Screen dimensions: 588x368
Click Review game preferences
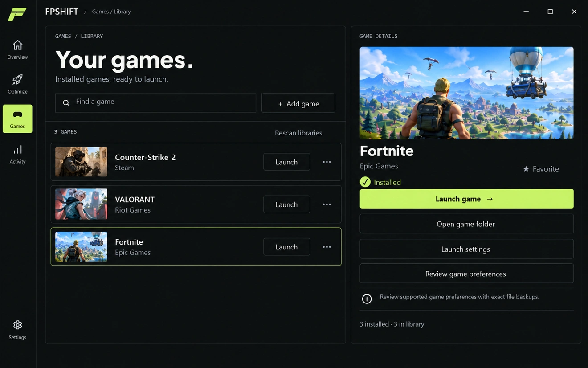466,274
